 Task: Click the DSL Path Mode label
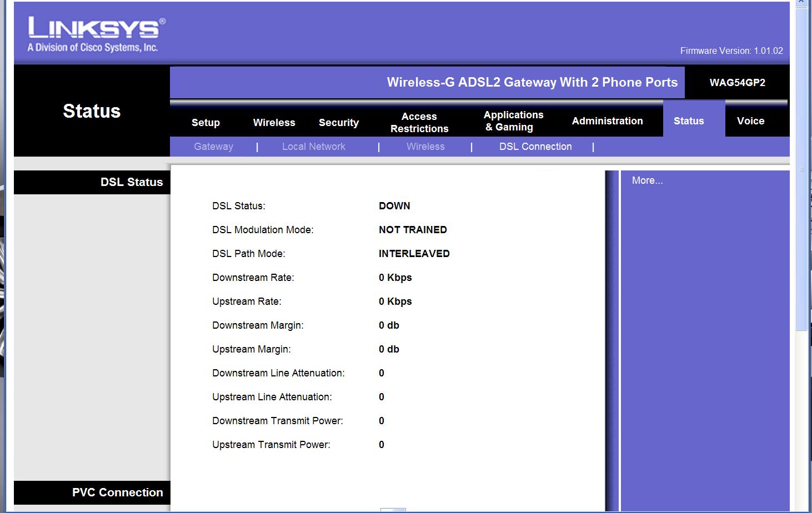click(248, 254)
